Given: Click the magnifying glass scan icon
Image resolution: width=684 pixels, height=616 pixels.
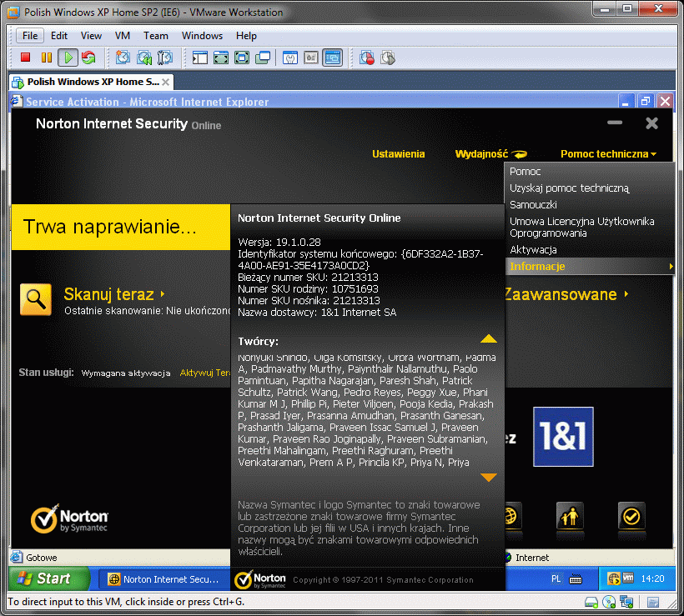Looking at the screenshot, I should click(36, 299).
